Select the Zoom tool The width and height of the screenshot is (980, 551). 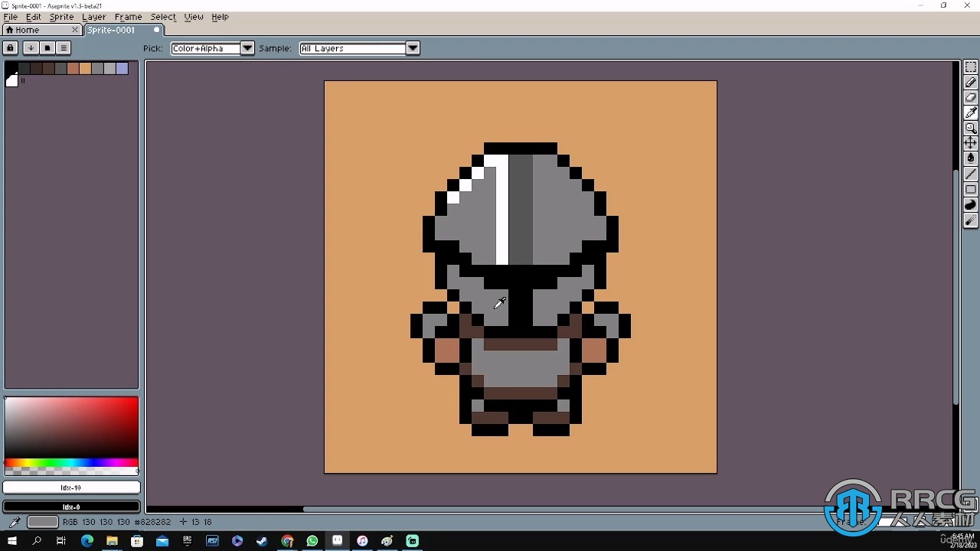971,129
